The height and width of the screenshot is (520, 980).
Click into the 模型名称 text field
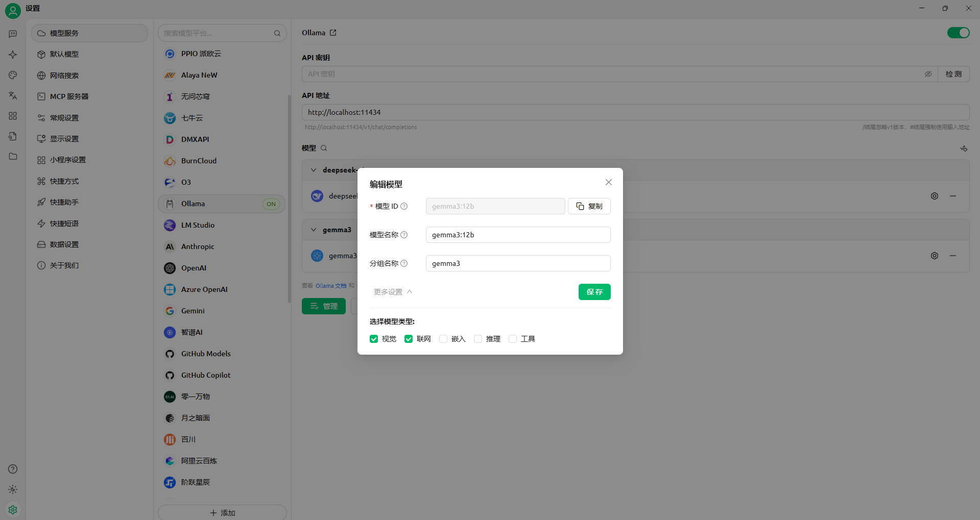(x=518, y=235)
